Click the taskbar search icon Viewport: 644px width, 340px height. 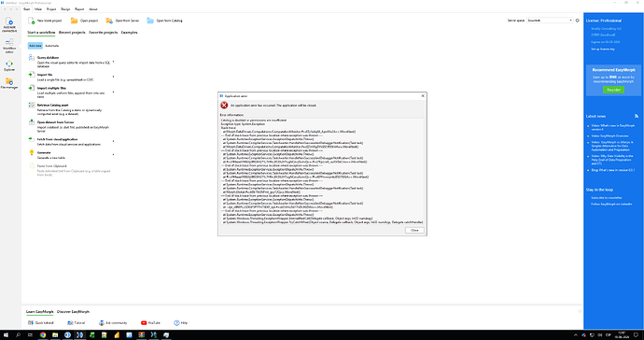(x=18, y=335)
